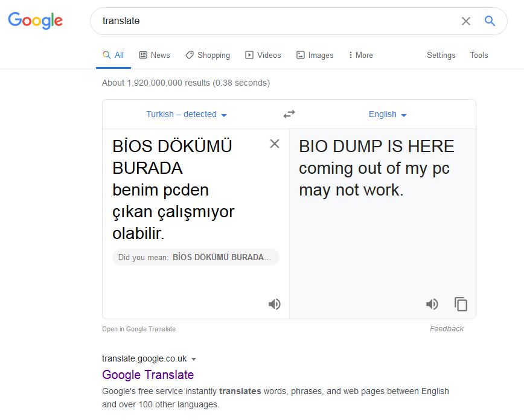Listen to the Turkish source text
The height and width of the screenshot is (420, 524).
[275, 304]
